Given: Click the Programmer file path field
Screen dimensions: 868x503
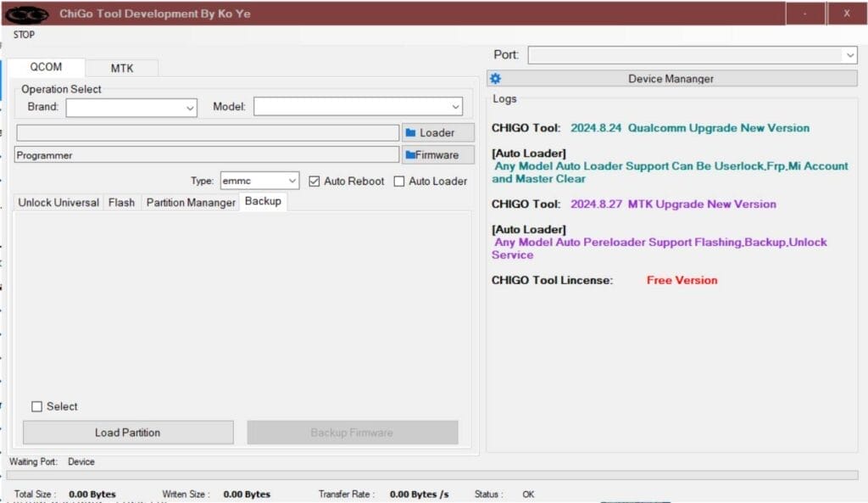Looking at the screenshot, I should (x=206, y=155).
